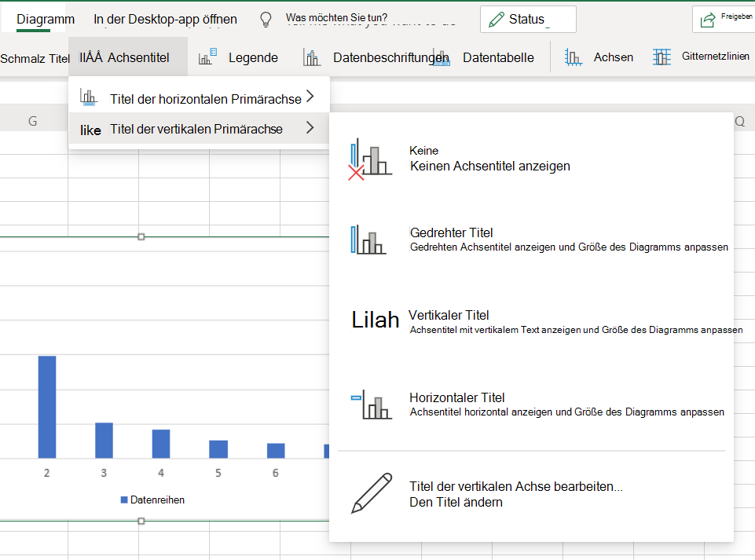Click the chart bar above category 4
755x560 pixels.
[161, 444]
